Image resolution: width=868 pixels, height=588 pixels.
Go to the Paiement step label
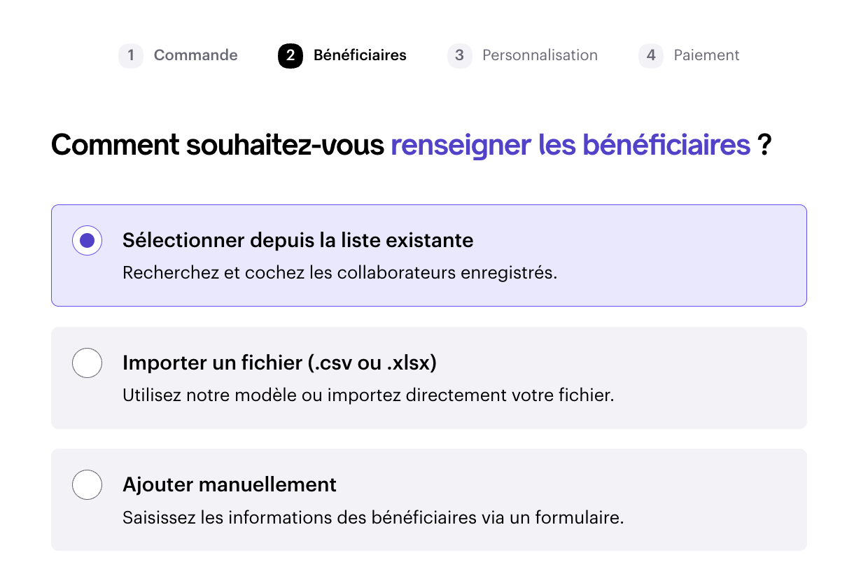point(706,55)
